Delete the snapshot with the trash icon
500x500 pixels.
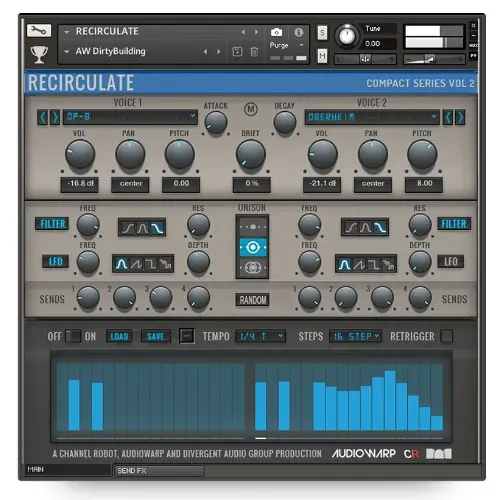254,52
